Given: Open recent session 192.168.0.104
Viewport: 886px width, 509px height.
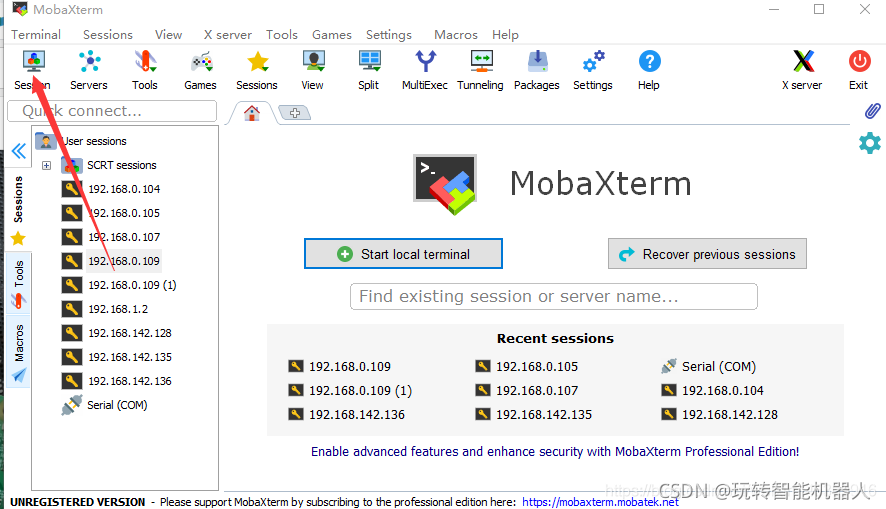Looking at the screenshot, I should click(x=713, y=390).
